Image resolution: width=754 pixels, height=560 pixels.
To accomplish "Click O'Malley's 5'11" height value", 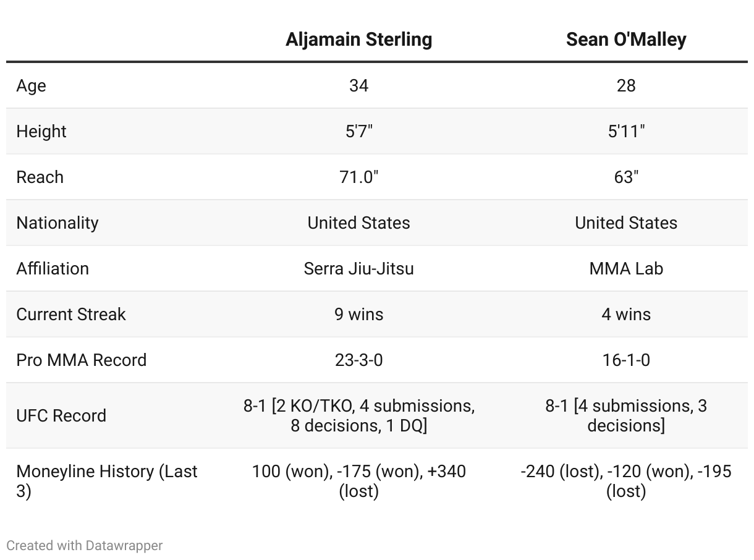I will point(626,131).
